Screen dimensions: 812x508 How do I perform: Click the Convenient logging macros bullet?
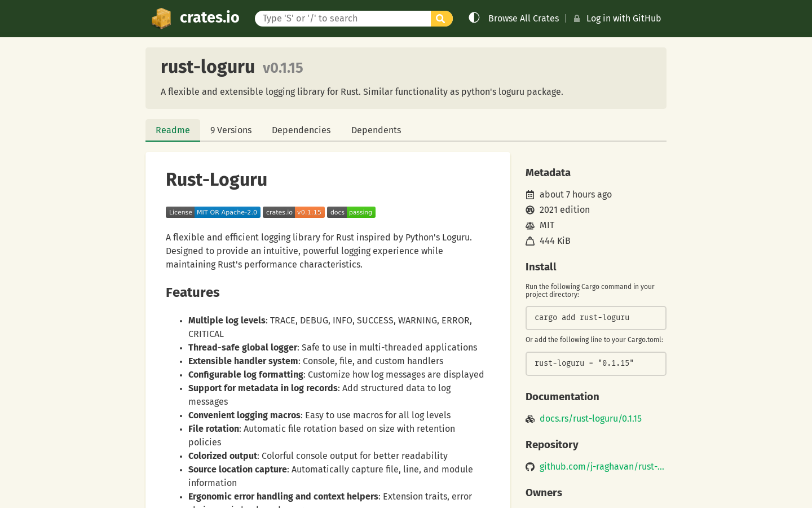click(320, 415)
